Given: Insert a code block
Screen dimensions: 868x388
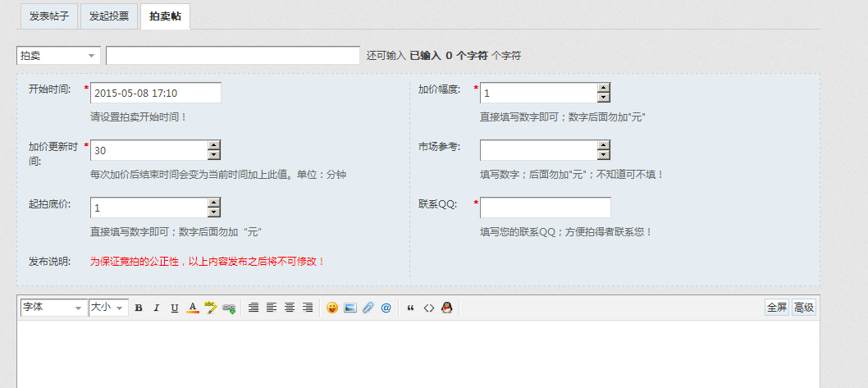Looking at the screenshot, I should [428, 308].
